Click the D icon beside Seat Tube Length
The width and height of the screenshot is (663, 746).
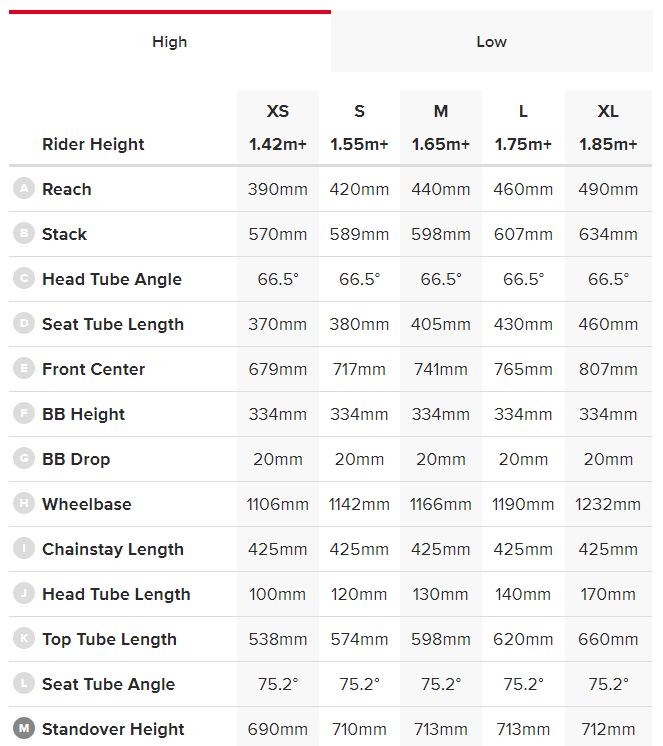pos(22,323)
